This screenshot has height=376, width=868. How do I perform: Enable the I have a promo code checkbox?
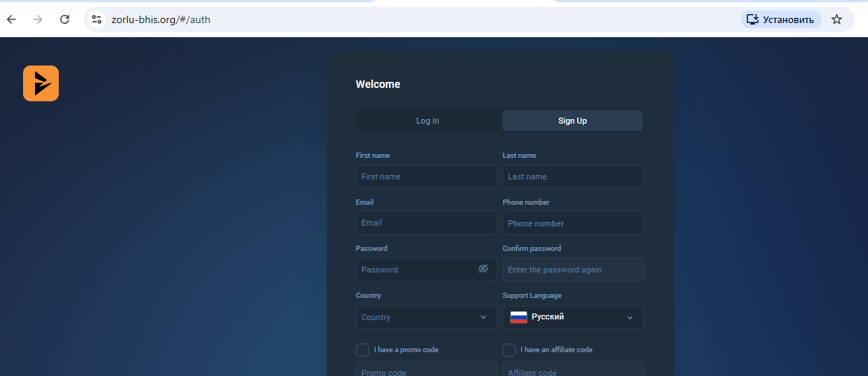point(362,350)
